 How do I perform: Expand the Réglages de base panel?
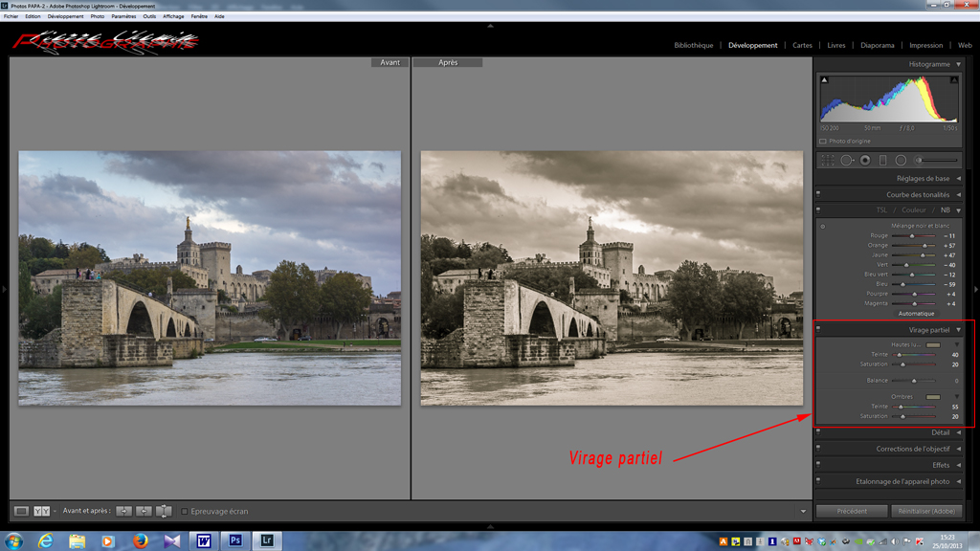(x=959, y=179)
